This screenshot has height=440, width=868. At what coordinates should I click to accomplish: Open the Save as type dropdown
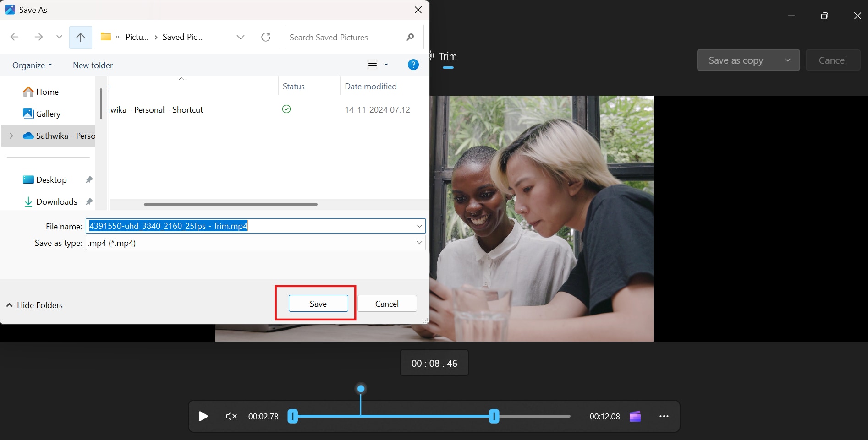click(256, 243)
